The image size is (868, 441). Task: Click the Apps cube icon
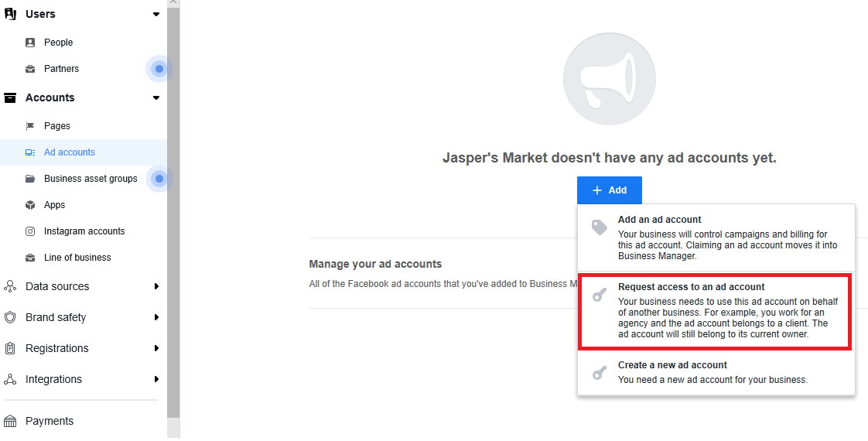click(30, 205)
